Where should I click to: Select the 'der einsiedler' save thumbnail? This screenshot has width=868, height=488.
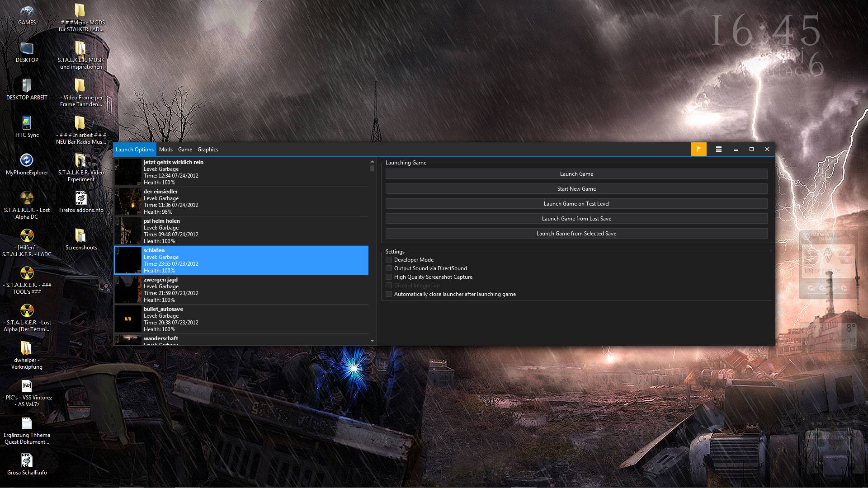(128, 202)
